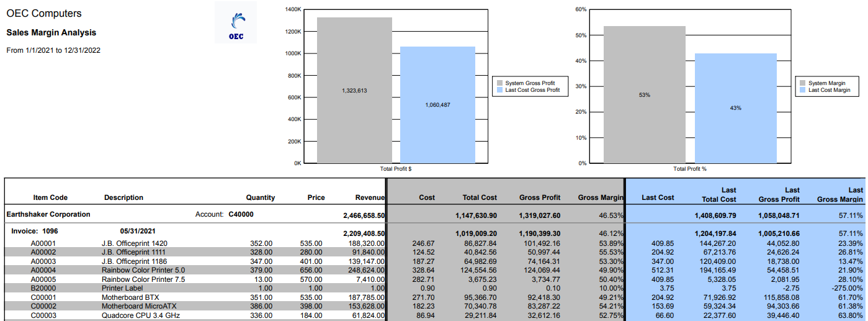
Task: Click the Rainbow Color Printer 5.0 description
Action: (x=143, y=270)
